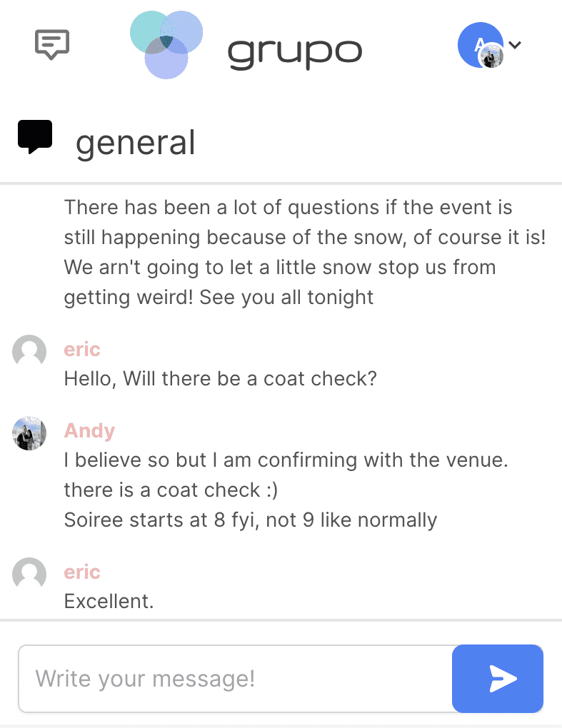The width and height of the screenshot is (562, 728).
Task: Click eric's avatar beside the coat check question
Action: point(29,352)
